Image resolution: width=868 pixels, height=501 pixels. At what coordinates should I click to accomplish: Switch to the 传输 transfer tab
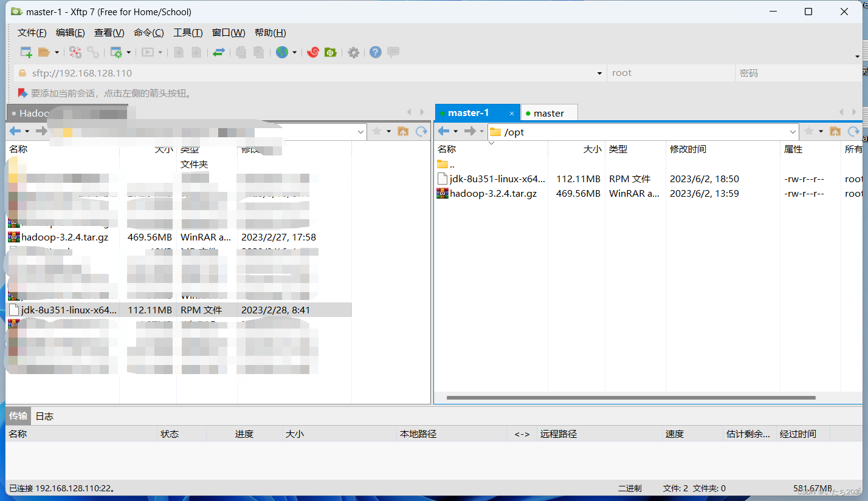click(x=18, y=416)
